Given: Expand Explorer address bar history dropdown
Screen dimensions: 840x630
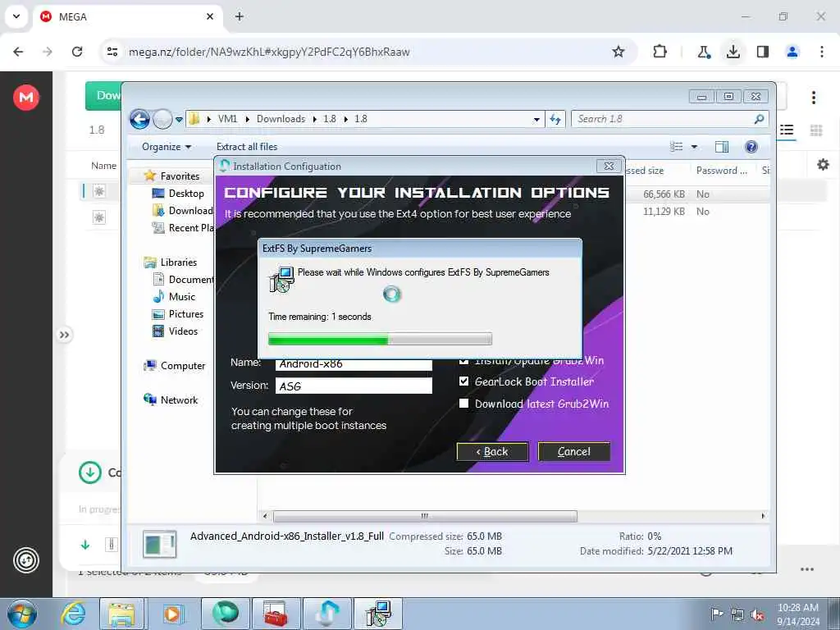Looking at the screenshot, I should 536,120.
